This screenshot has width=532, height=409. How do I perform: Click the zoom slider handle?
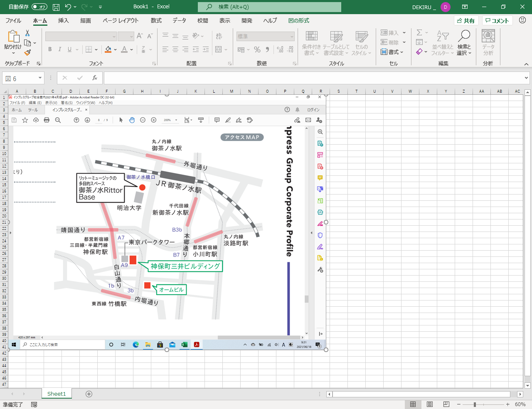coord(475,404)
